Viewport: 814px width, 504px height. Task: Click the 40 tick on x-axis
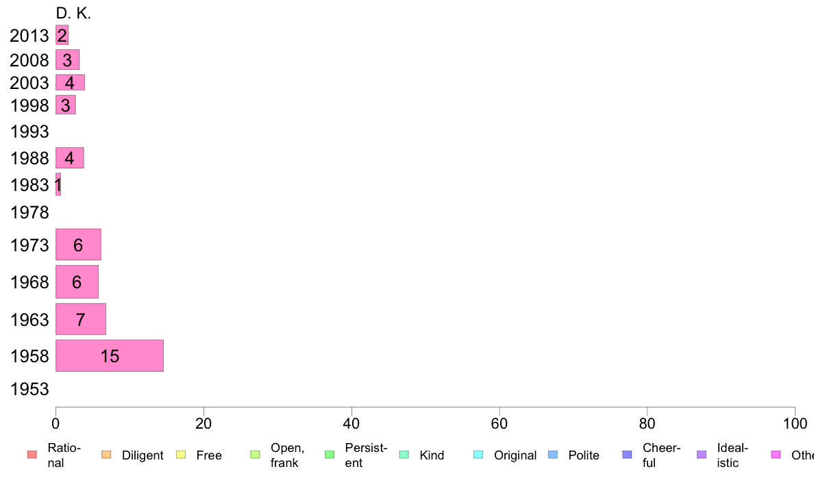coord(351,424)
